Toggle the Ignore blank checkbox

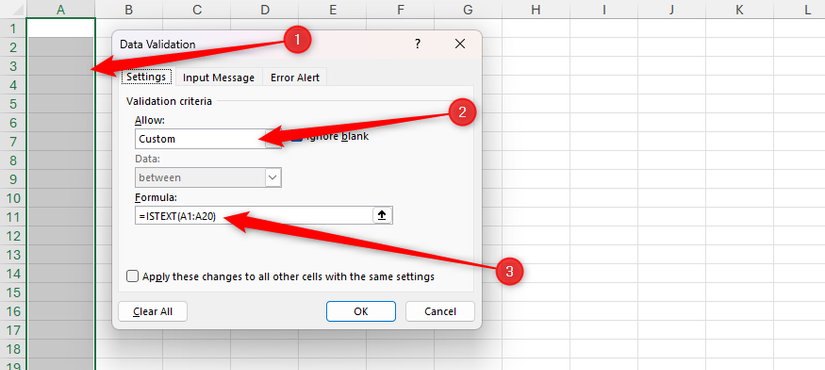(x=297, y=136)
